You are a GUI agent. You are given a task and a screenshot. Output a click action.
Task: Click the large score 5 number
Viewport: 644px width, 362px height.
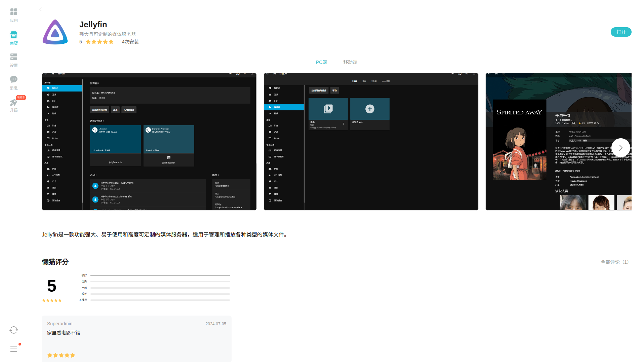pos(52,286)
